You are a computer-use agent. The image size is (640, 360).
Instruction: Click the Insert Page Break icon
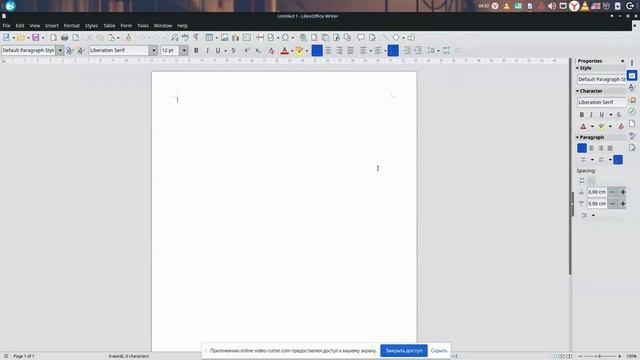tap(260, 38)
